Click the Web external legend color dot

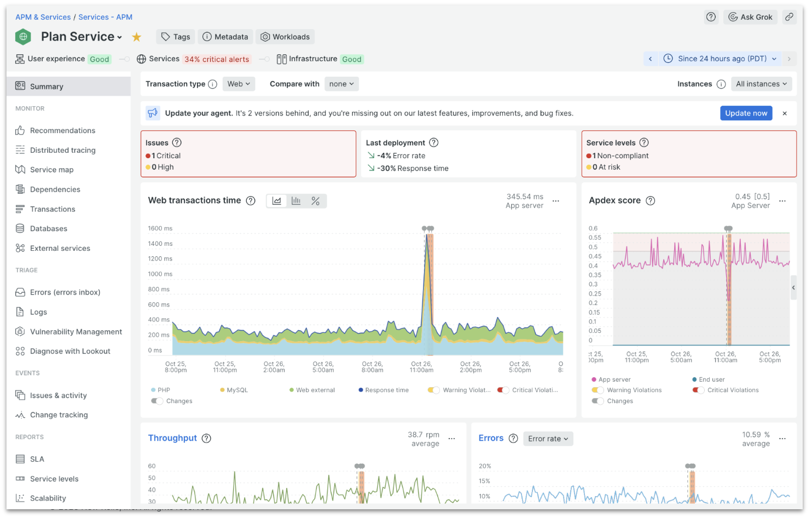(x=292, y=390)
